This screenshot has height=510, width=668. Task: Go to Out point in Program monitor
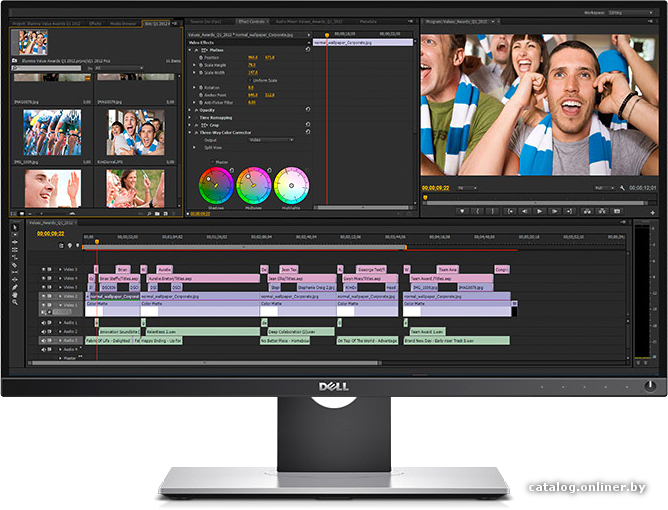click(569, 211)
